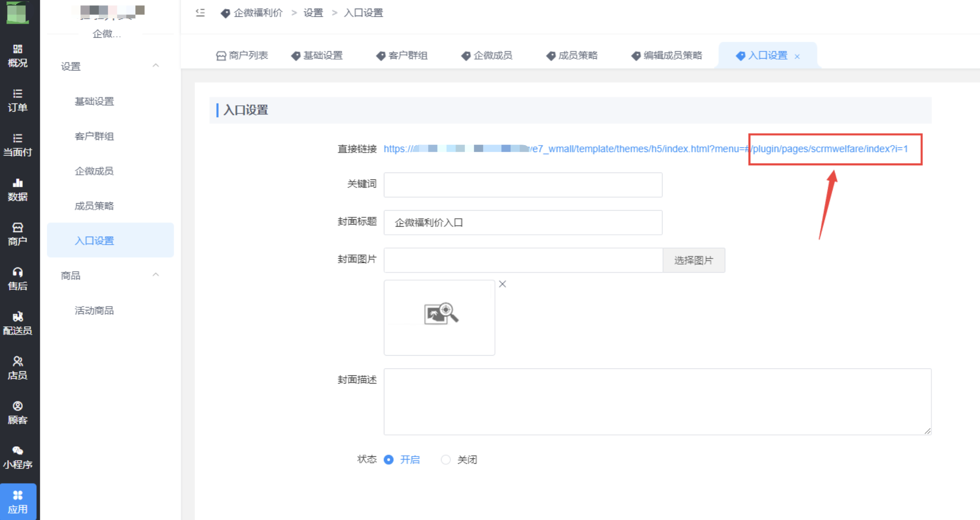
Task: Select the 开启 status radio button
Action: (x=388, y=460)
